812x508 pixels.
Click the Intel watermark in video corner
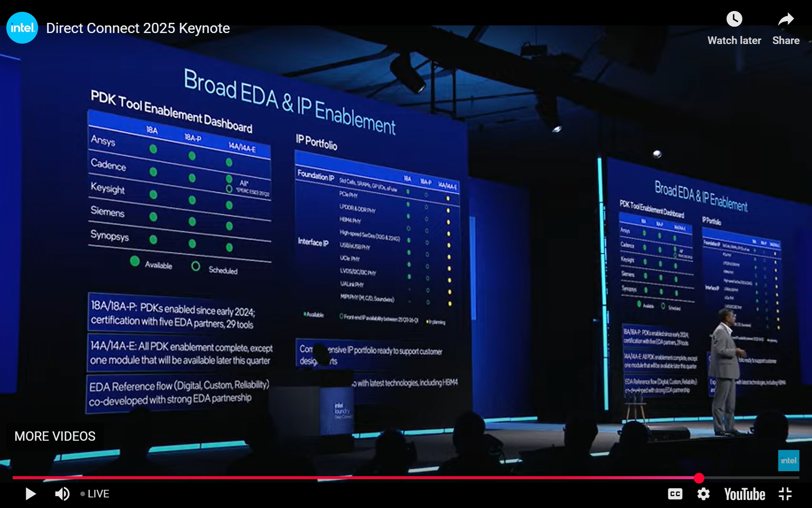click(x=789, y=461)
